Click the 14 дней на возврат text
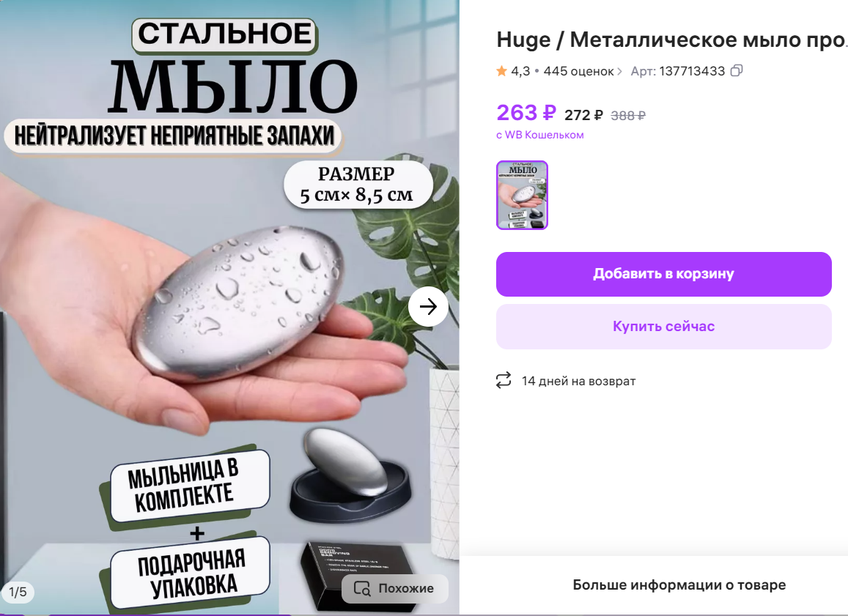This screenshot has width=848, height=616. (x=579, y=381)
